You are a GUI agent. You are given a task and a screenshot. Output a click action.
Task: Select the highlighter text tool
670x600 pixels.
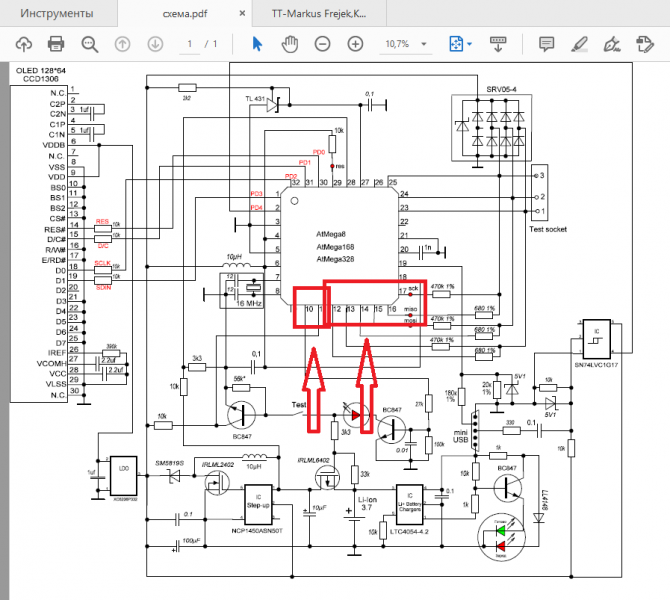tap(580, 44)
